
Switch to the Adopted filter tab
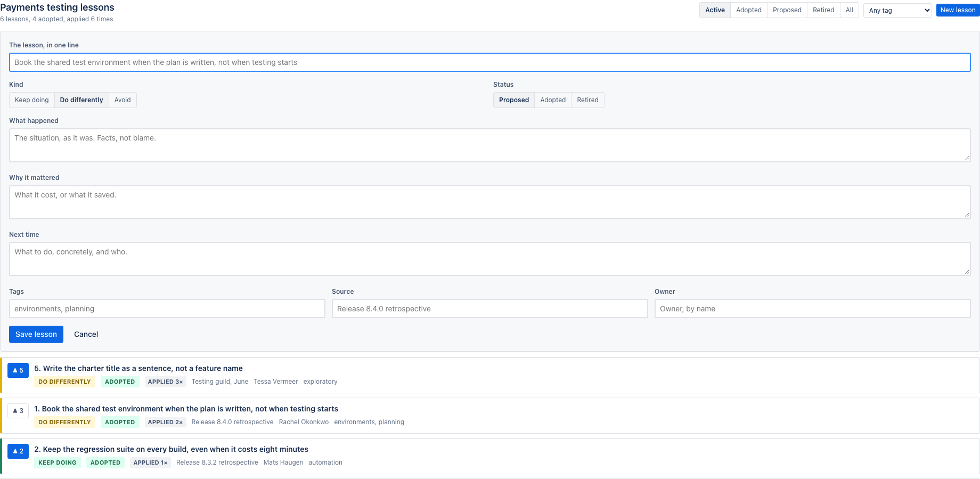[x=749, y=10]
